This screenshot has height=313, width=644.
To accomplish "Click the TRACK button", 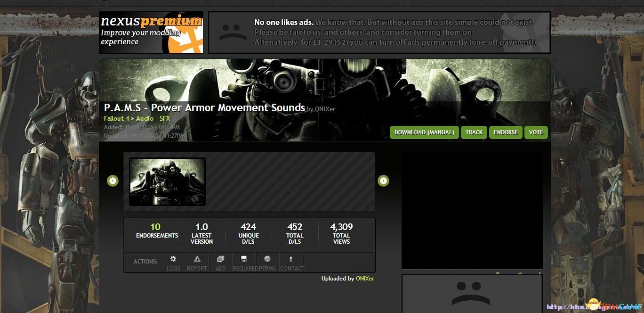I will pos(474,132).
